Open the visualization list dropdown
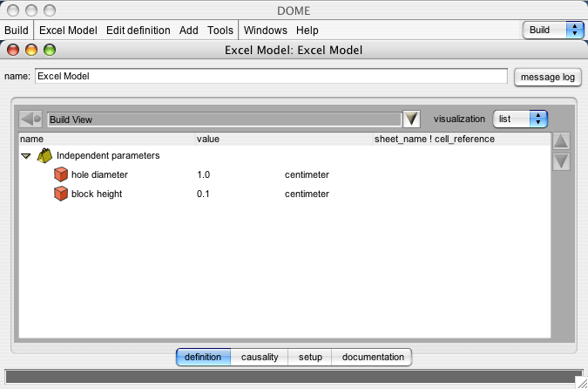Viewport: 588px width, 389px height. coord(520,119)
